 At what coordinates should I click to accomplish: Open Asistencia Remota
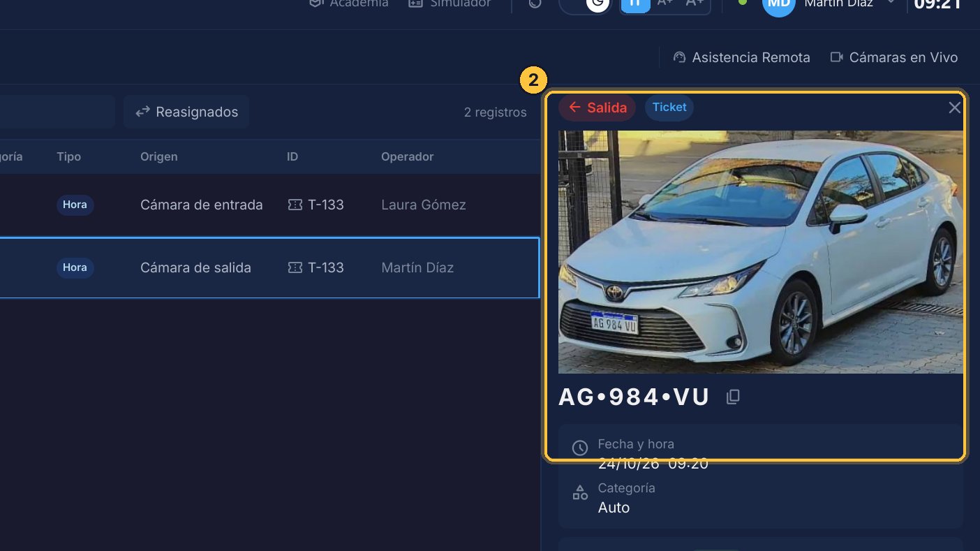click(x=741, y=57)
